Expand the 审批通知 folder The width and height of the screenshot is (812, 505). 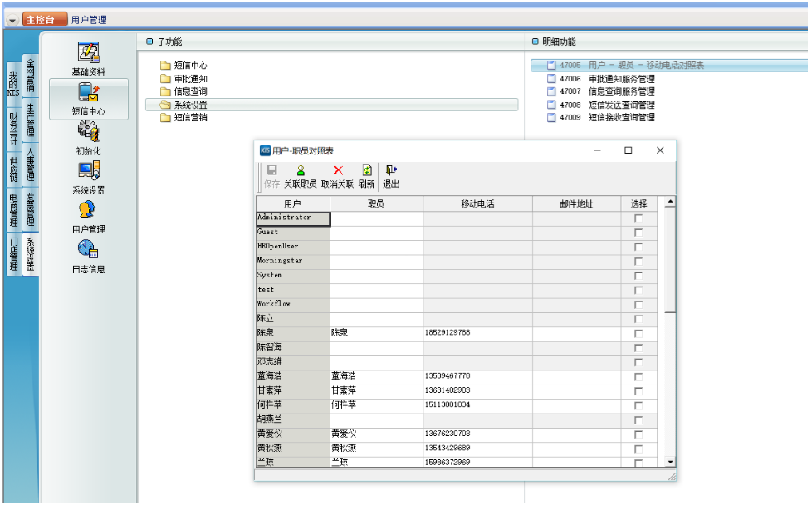(190, 78)
